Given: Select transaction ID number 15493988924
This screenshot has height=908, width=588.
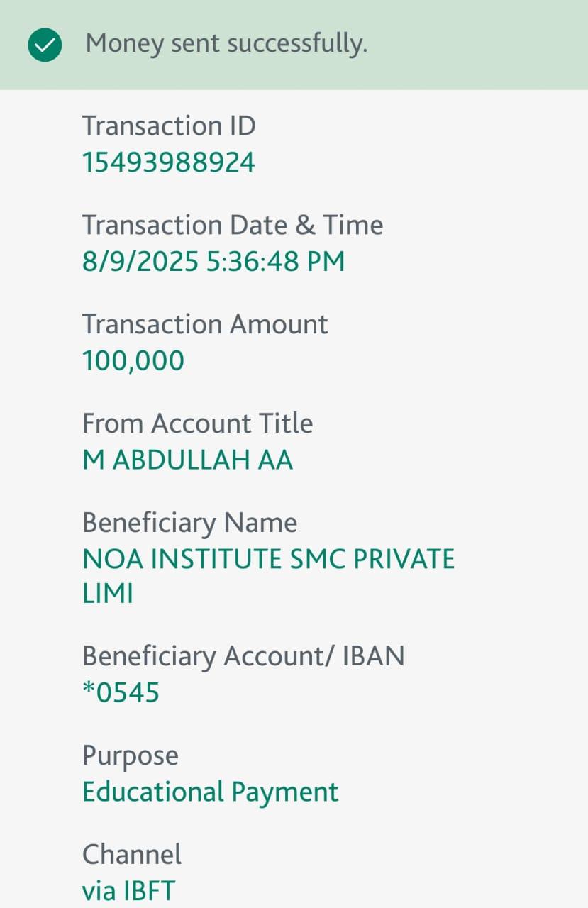Looking at the screenshot, I should tap(169, 162).
